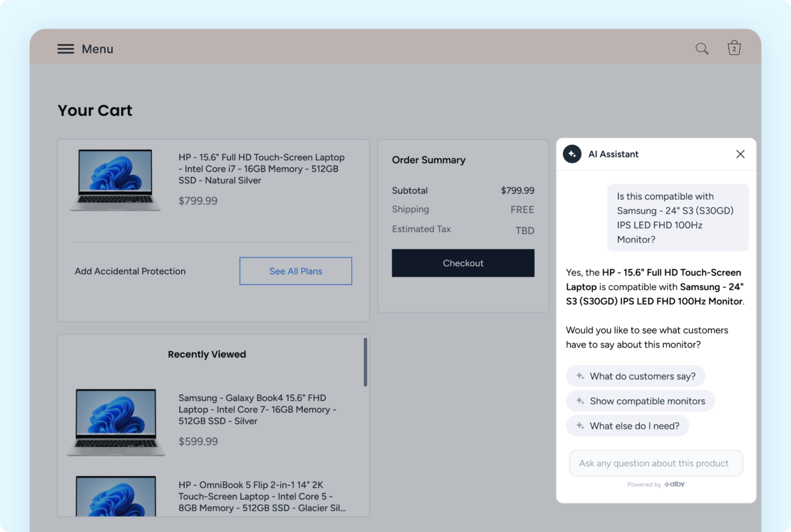Pick the 'What else do I need?' suggestion

[x=628, y=426]
